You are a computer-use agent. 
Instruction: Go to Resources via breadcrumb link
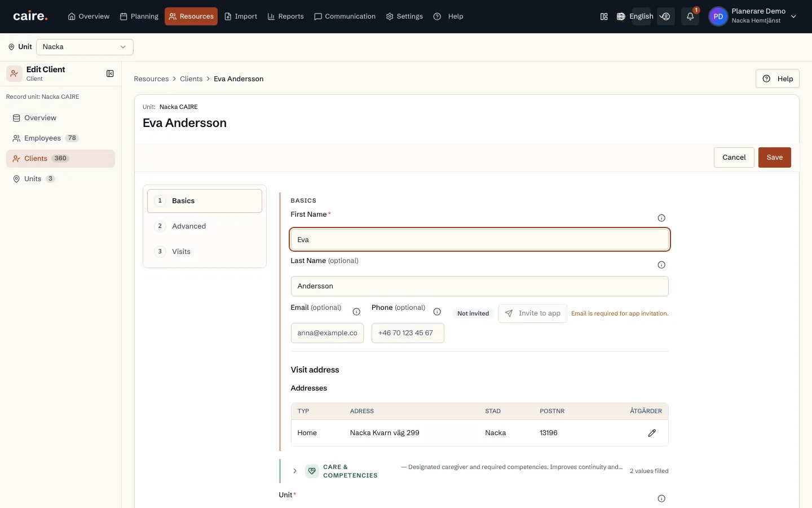pyautogui.click(x=151, y=79)
